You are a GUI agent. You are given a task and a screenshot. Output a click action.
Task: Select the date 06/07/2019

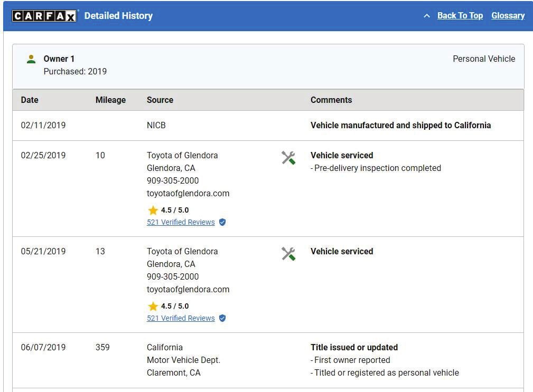(43, 348)
